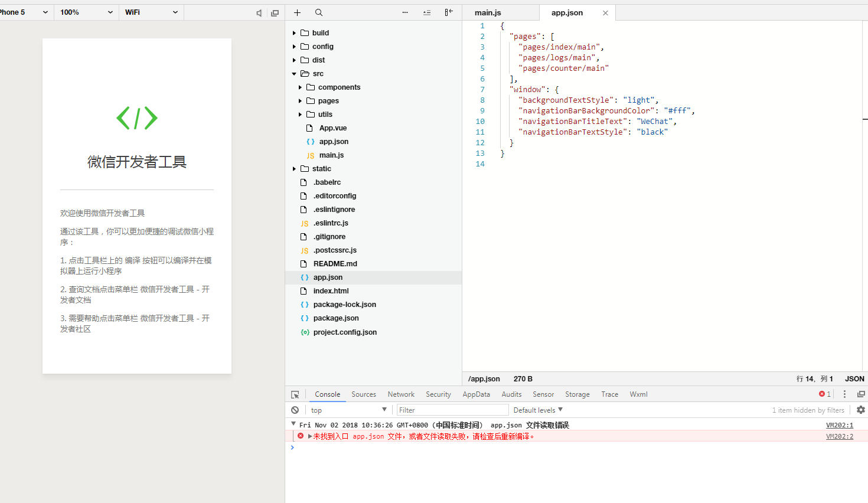The height and width of the screenshot is (503, 868).
Task: Close the app.json editor tab
Action: click(x=605, y=13)
